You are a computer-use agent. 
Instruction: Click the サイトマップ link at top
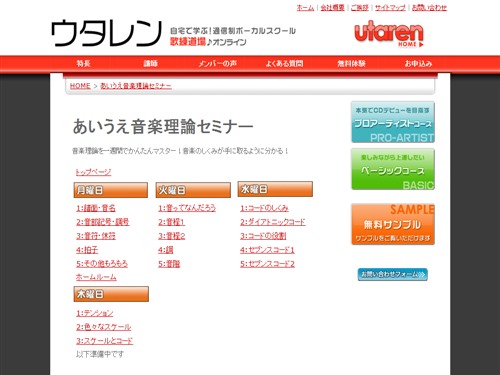(x=390, y=7)
